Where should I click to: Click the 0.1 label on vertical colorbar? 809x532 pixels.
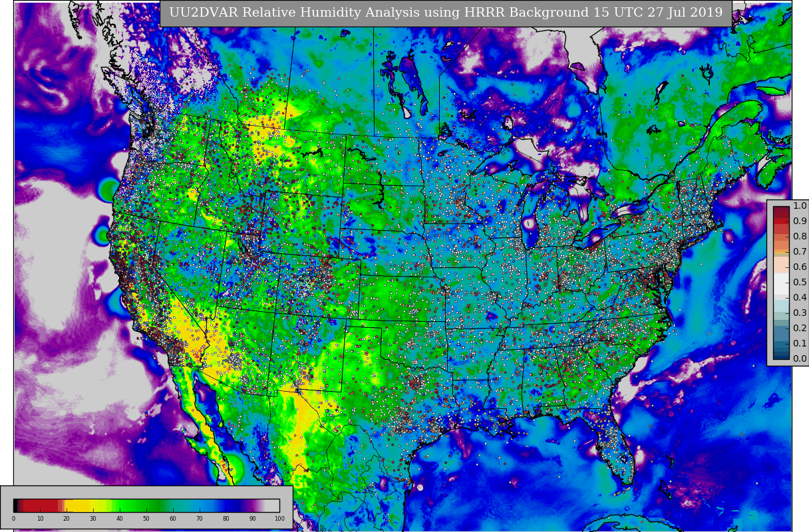point(800,343)
